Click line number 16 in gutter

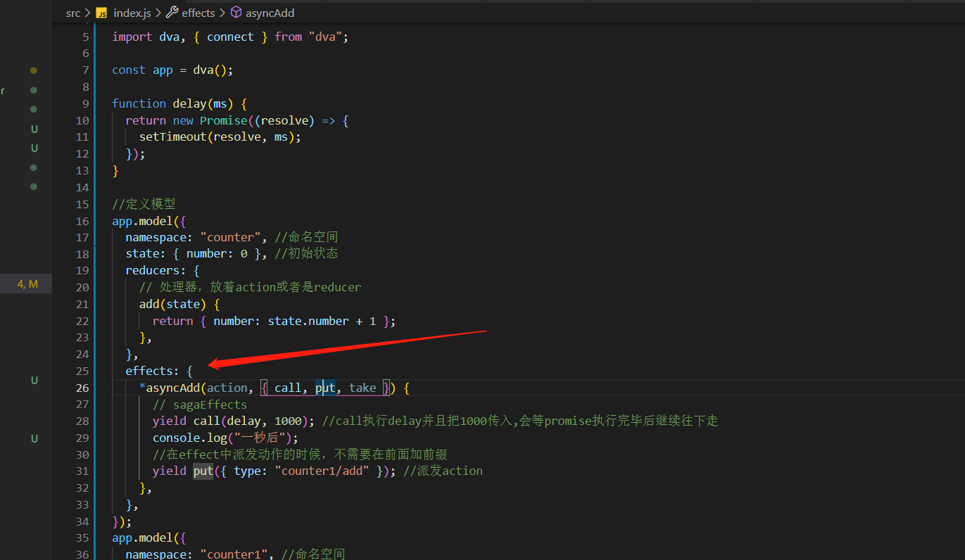pyautogui.click(x=82, y=221)
